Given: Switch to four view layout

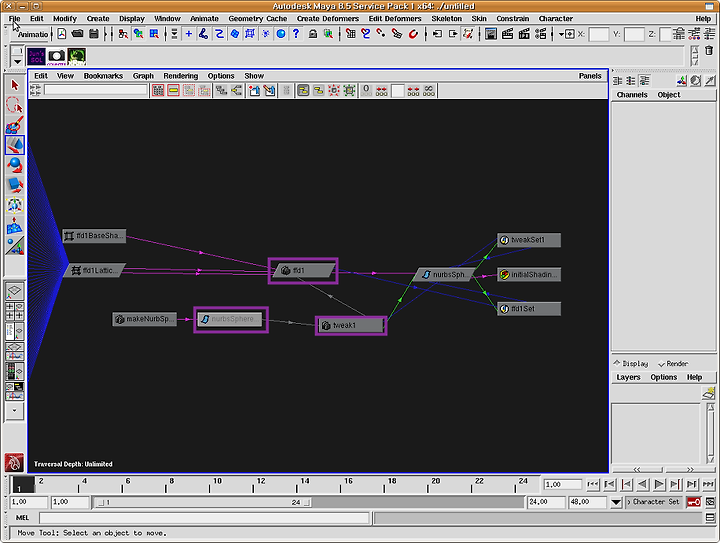Looking at the screenshot, I should 14,311.
